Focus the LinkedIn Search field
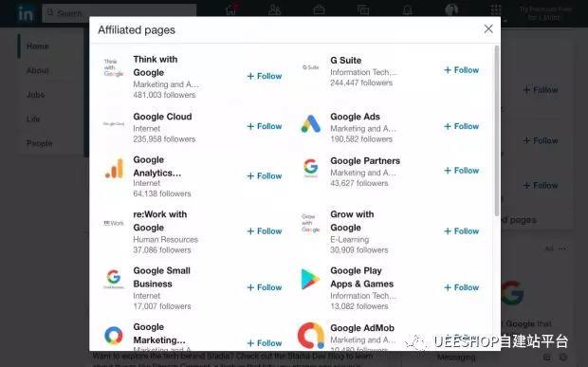This screenshot has height=367, width=588. click(x=119, y=13)
